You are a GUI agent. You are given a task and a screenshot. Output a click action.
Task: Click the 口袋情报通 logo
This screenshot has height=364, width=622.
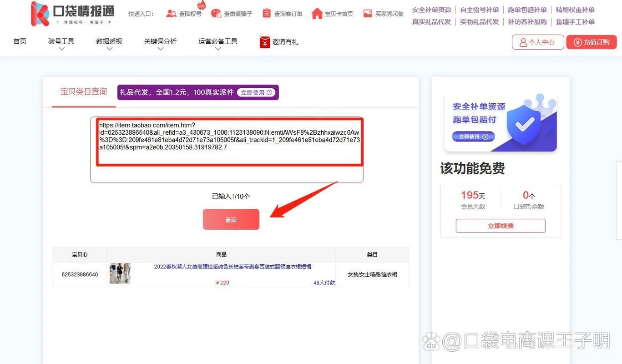click(72, 14)
